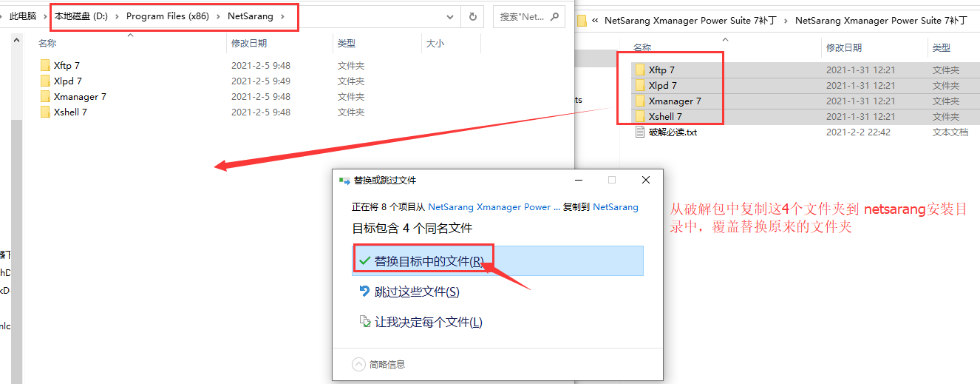
Task: Open source link NetSarang Xmanager Power ...
Action: [x=494, y=207]
